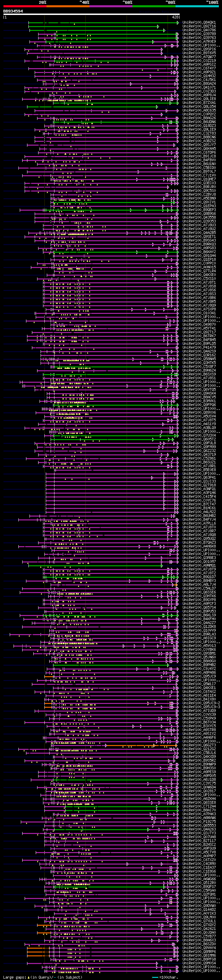Select the UniRef100_Q18DZ3 label
Image resolution: width=222 pixels, height=980 pixels.
199,125
